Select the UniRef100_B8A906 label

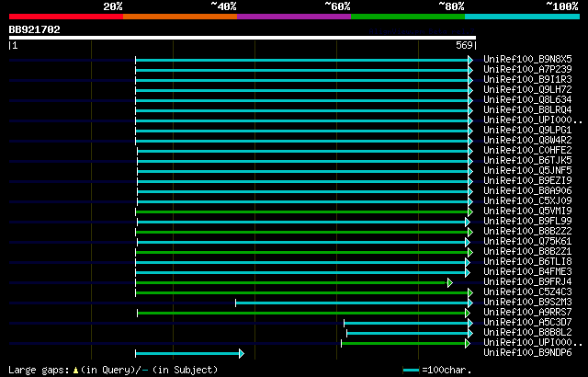[527, 191]
